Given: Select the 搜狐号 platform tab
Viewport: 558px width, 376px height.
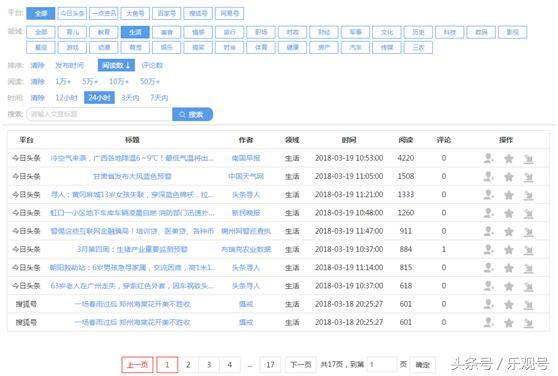Looking at the screenshot, I should [198, 14].
